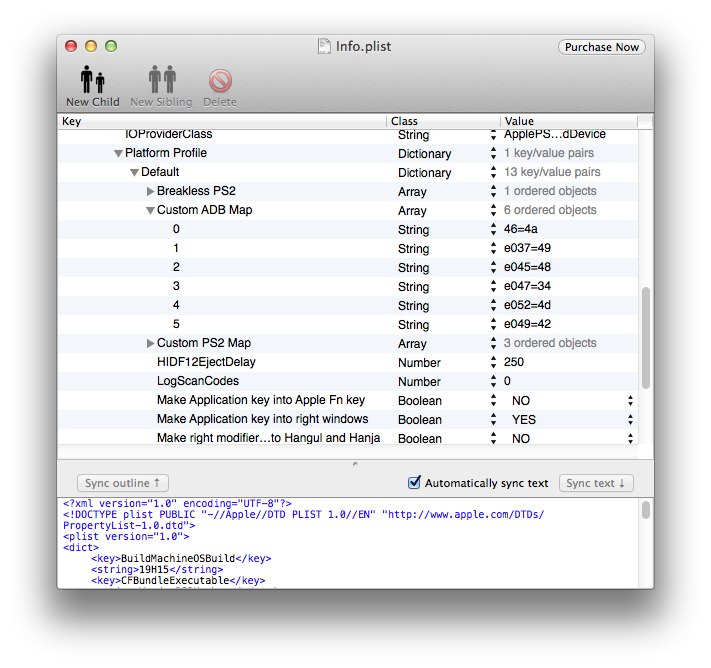Open class stepper for Custom PS2 Map row
Viewport: 711px width, 668px height.
coord(493,343)
